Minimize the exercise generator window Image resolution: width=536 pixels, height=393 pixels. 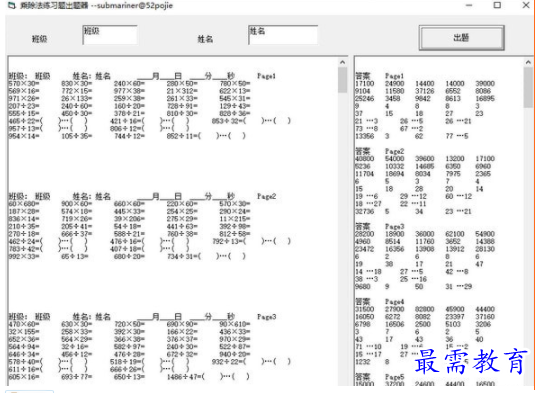(469, 5)
